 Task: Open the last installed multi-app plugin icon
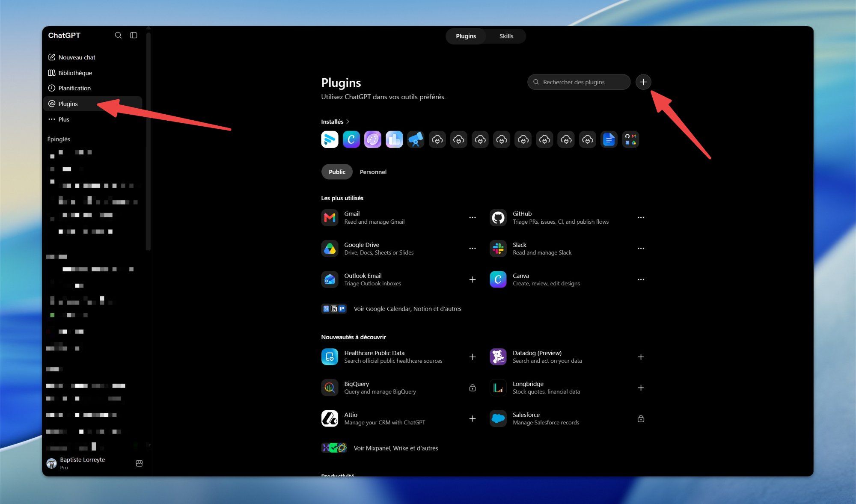pyautogui.click(x=630, y=139)
